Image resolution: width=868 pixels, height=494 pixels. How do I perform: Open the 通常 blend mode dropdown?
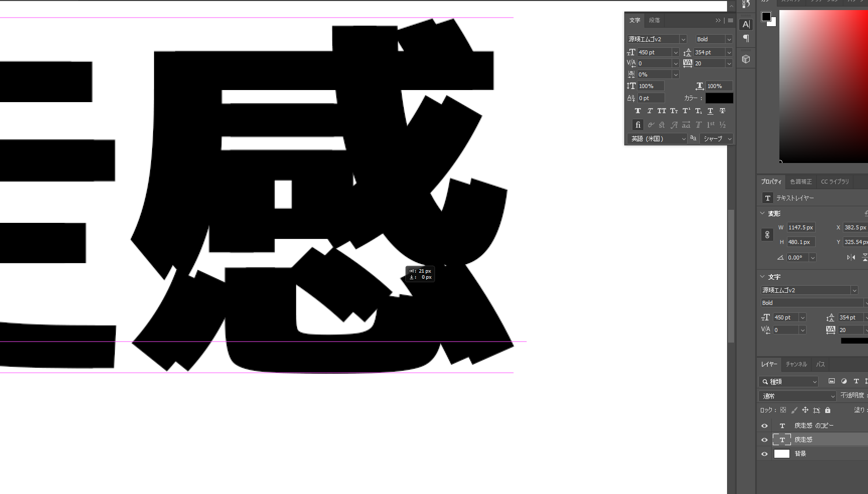coord(798,396)
